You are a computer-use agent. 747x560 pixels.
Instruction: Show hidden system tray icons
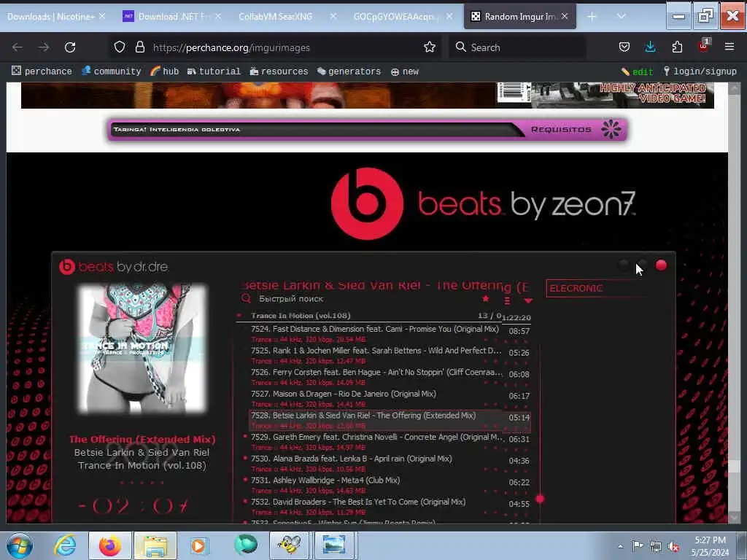[x=620, y=546]
